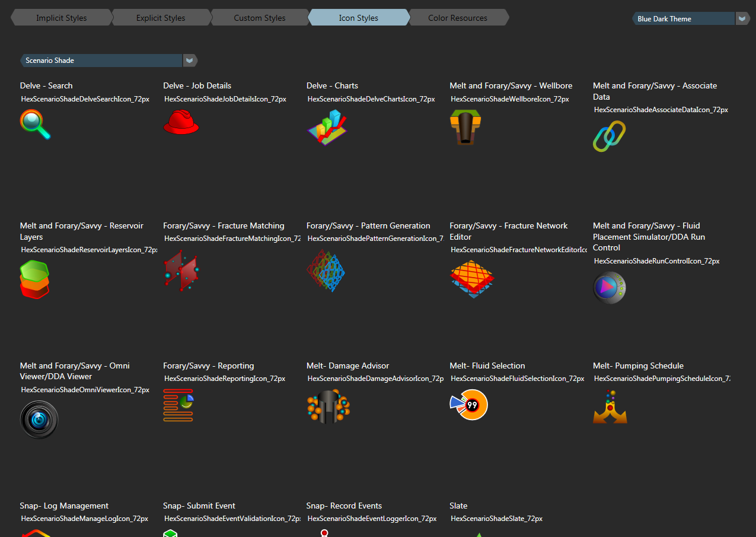Click the 'Delve - Job Details' label
756x537 pixels.
tap(197, 85)
